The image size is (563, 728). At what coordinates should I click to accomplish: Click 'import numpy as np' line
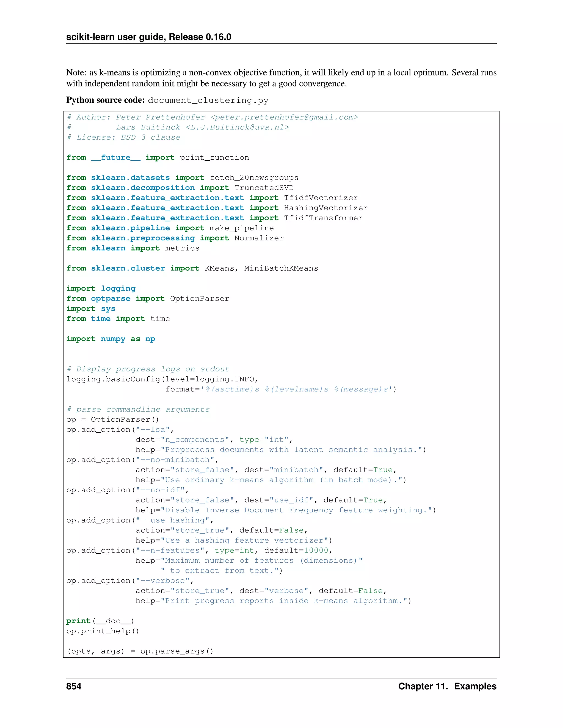click(x=111, y=339)
